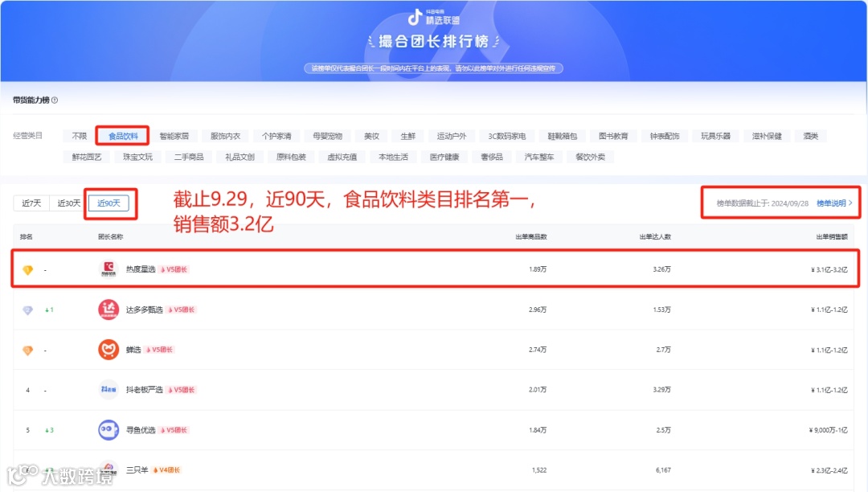Pick the 酒类 category
Screen dimensions: 868x492
pyautogui.click(x=810, y=136)
